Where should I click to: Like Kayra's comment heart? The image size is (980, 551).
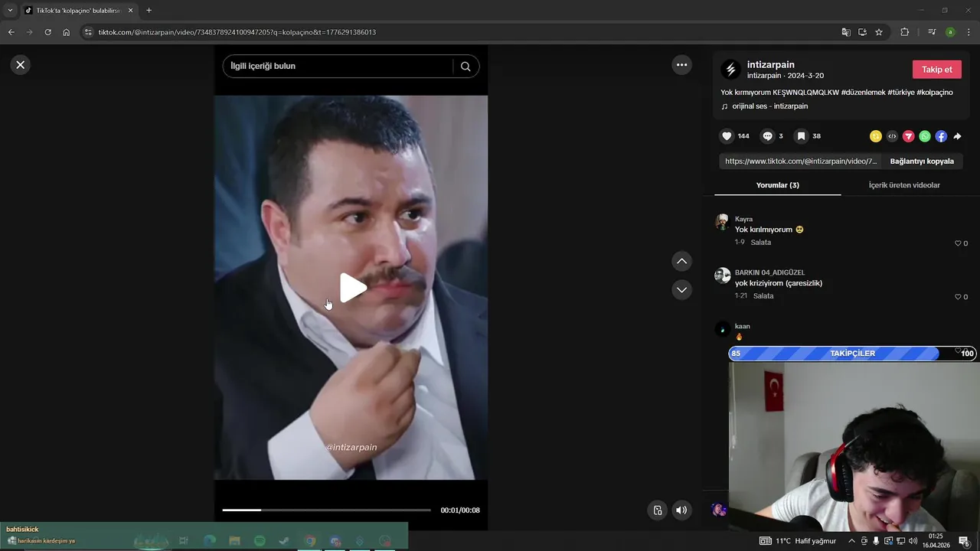pyautogui.click(x=958, y=243)
